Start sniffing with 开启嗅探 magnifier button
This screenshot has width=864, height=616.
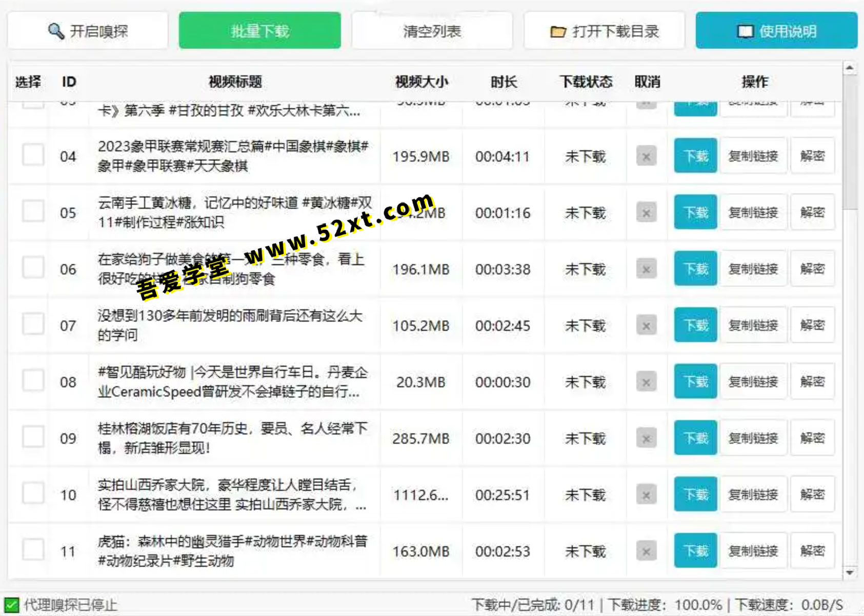pyautogui.click(x=88, y=31)
